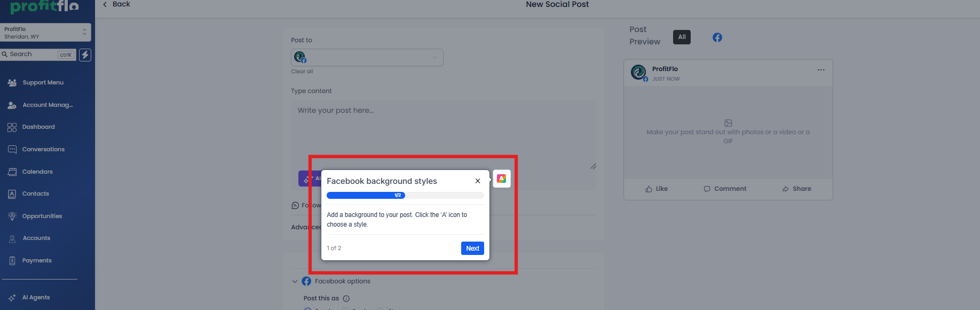Screen dimensions: 980x310
Task: Click the colorful 'A' background style icon
Action: click(x=501, y=179)
